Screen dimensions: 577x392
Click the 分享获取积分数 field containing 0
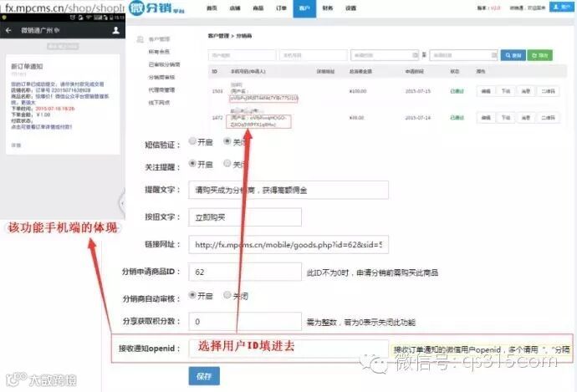pos(245,322)
